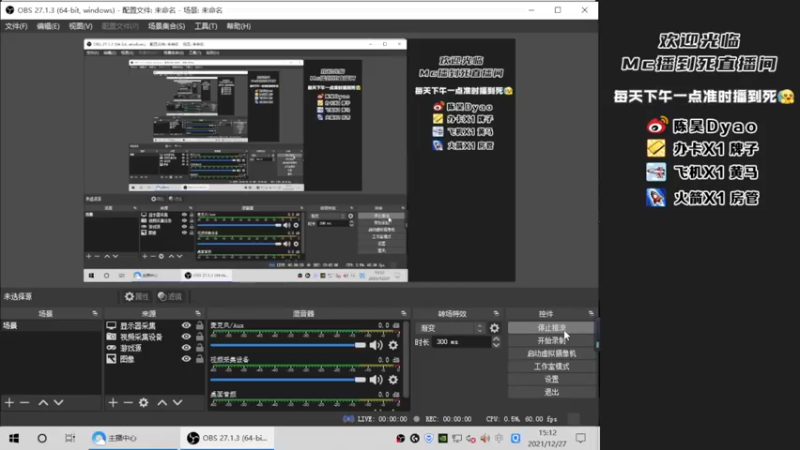Add a new source with the plus icon in 来源 panel
This screenshot has height=450, width=800.
point(113,403)
